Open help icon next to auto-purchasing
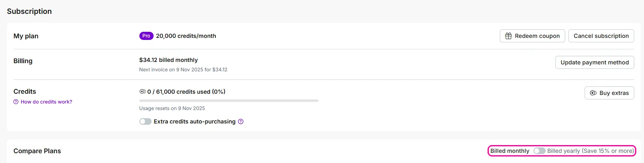644x163 pixels. click(241, 121)
